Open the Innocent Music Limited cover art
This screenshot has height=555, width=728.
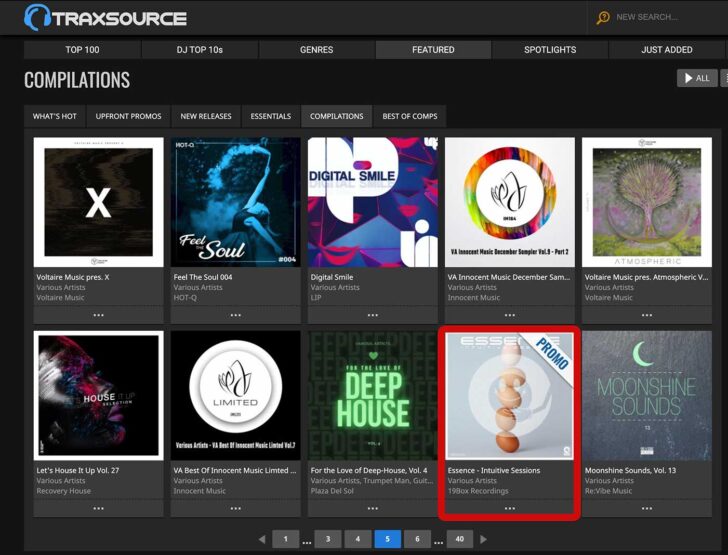235,395
